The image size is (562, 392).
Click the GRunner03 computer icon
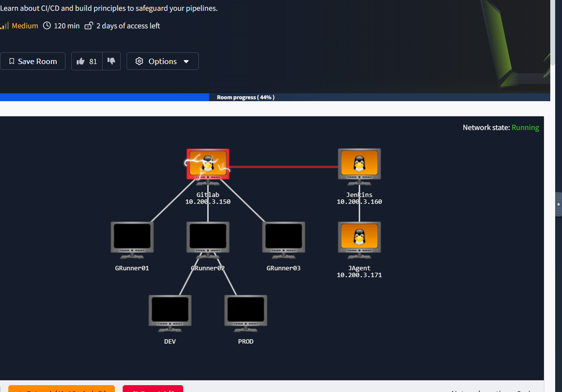[283, 240]
